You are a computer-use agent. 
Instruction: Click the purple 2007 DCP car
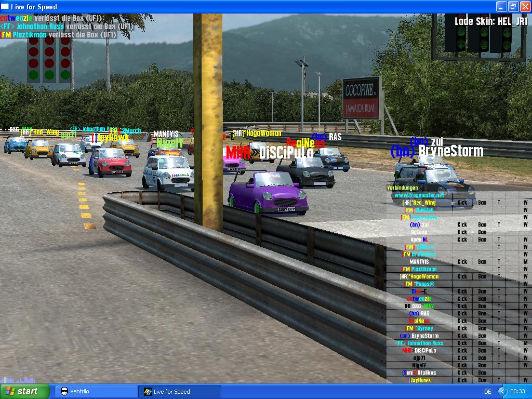[x=268, y=193]
